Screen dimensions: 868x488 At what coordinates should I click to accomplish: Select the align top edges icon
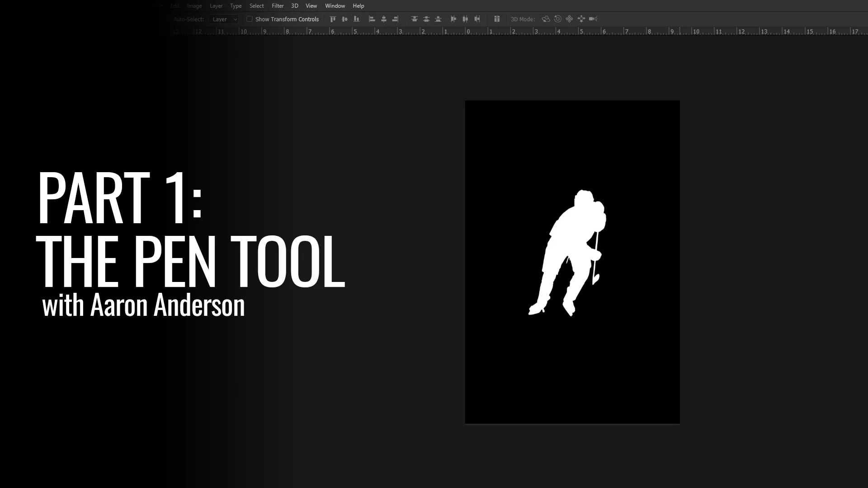click(333, 19)
